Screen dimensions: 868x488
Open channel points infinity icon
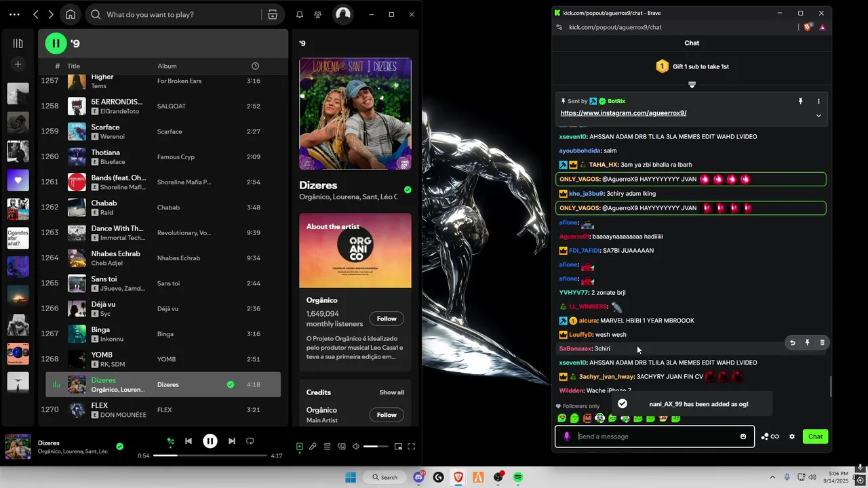pos(770,436)
